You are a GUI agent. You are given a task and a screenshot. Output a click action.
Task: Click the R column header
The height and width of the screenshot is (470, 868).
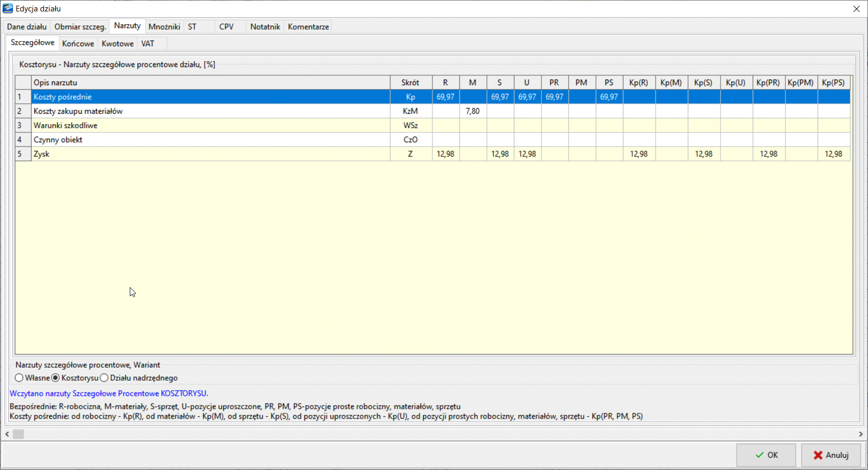(x=445, y=83)
